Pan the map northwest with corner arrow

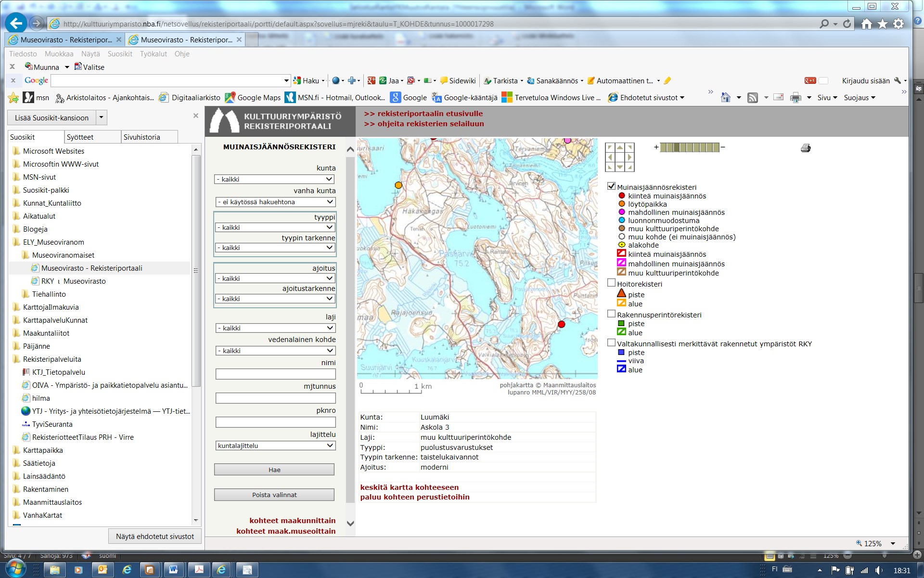click(610, 147)
